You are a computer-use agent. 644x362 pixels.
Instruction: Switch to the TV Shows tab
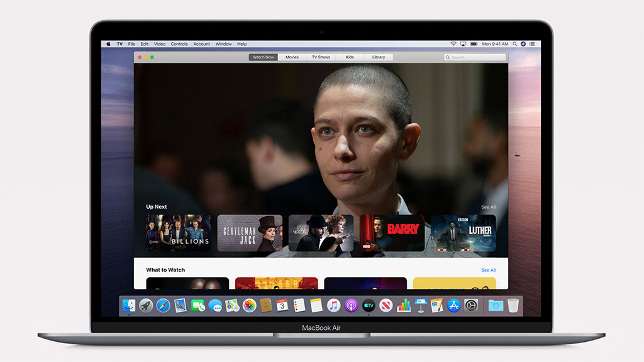pyautogui.click(x=321, y=57)
